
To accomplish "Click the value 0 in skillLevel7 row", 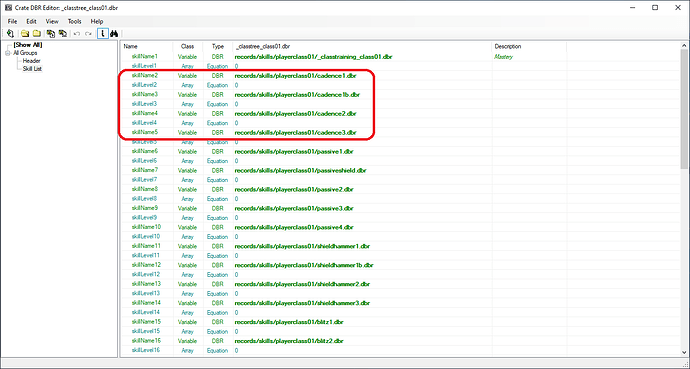I will (x=236, y=180).
